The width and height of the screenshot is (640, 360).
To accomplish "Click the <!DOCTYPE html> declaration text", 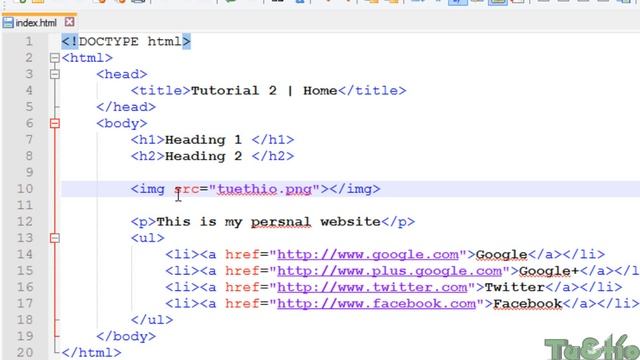I will 126,42.
